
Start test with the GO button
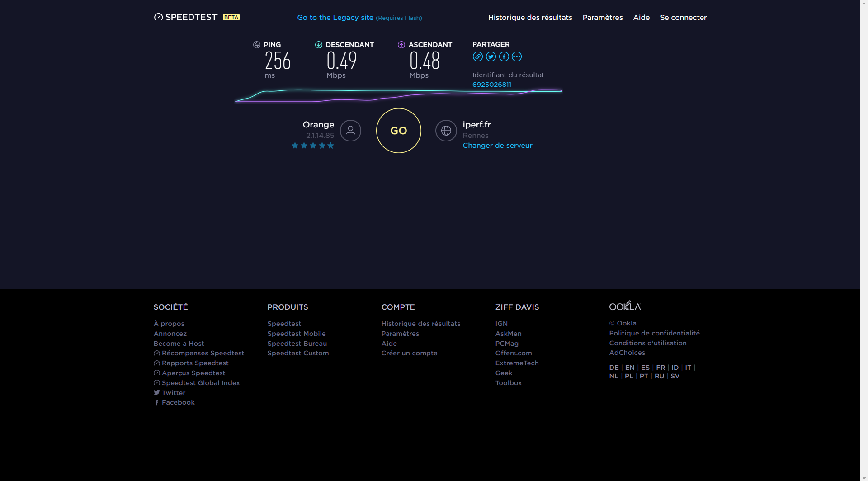tap(398, 131)
